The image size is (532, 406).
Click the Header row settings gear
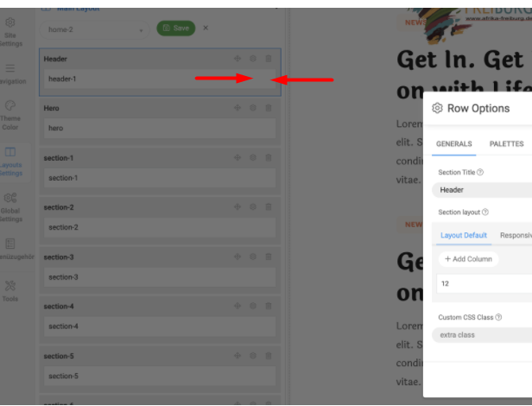click(x=253, y=59)
